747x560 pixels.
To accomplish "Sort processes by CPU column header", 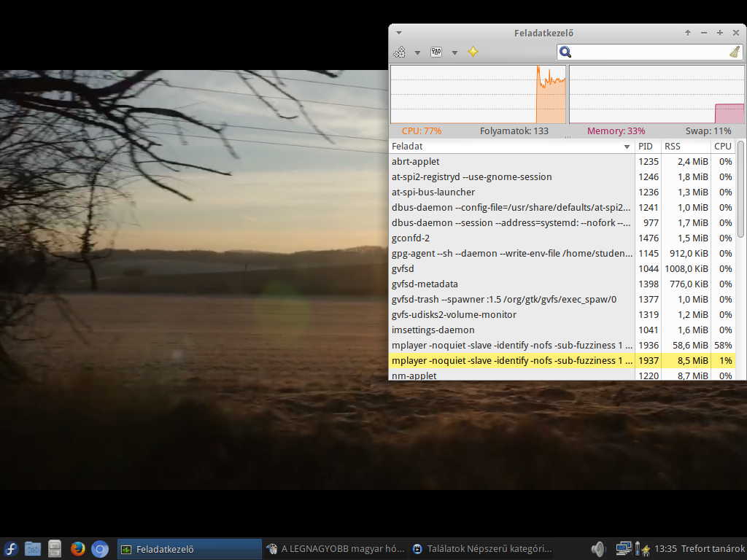I will tap(723, 146).
